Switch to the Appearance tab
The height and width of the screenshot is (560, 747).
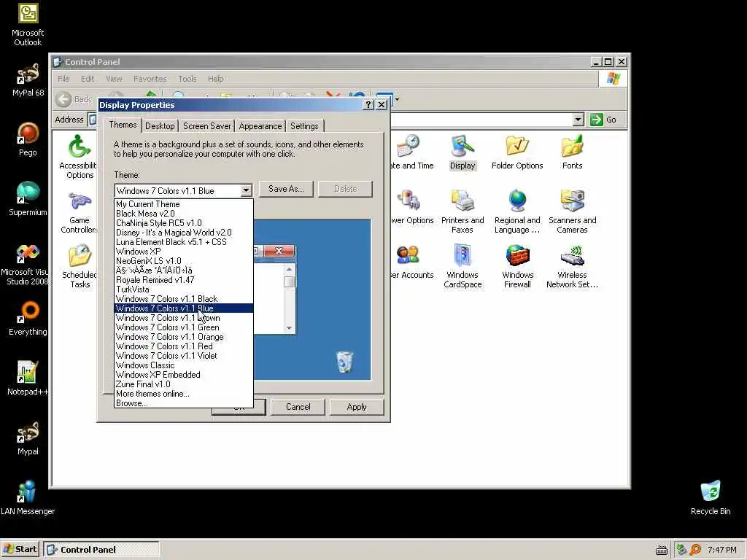tap(260, 126)
